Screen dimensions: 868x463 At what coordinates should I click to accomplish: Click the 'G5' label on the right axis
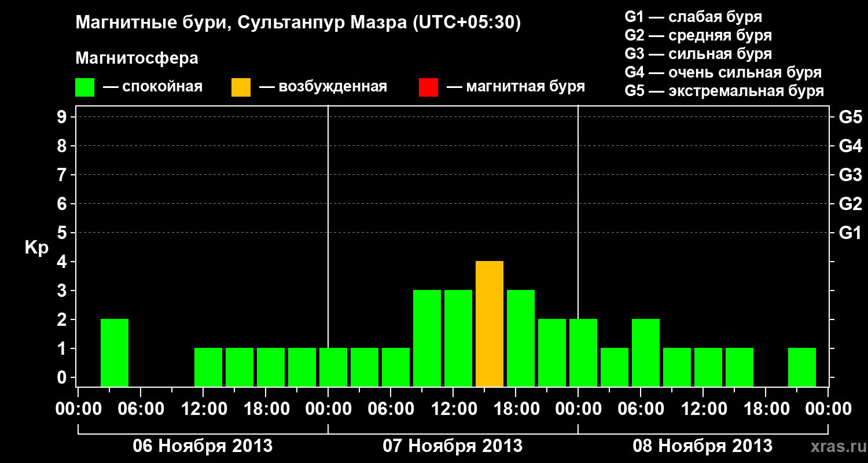coord(850,117)
